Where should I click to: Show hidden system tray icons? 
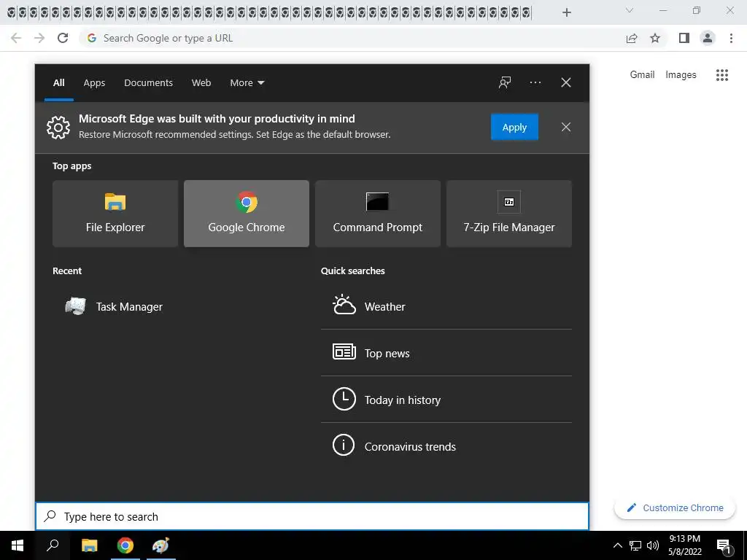pos(617,545)
